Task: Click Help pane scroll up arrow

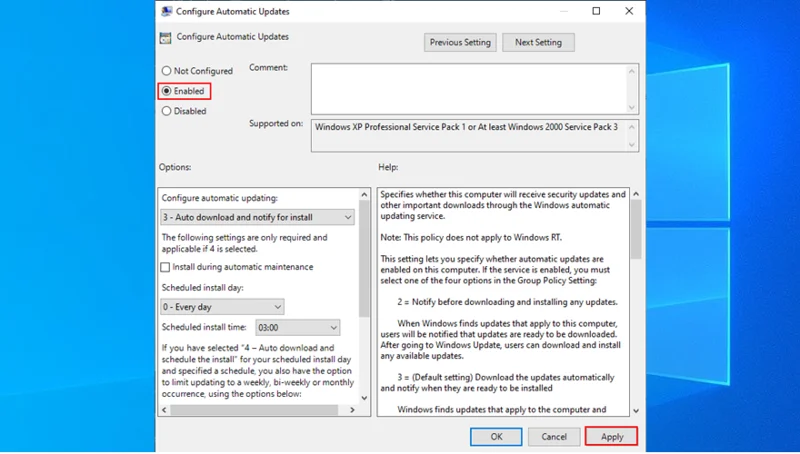Action: click(x=636, y=194)
